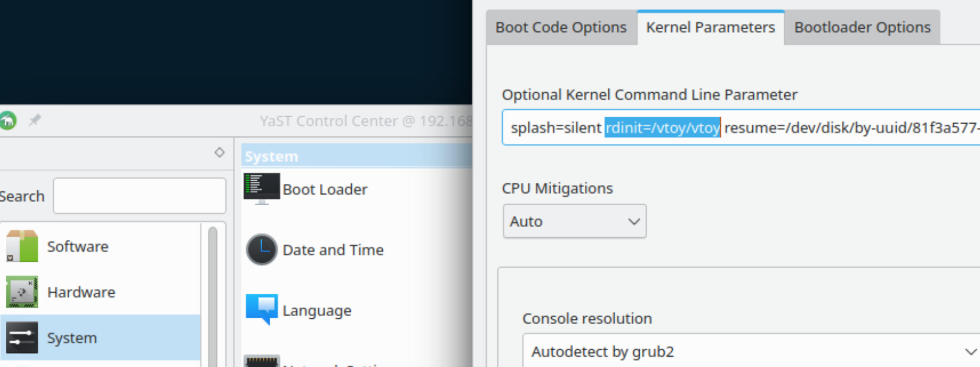
Task: Open the Date and Time clock icon
Action: 261,249
